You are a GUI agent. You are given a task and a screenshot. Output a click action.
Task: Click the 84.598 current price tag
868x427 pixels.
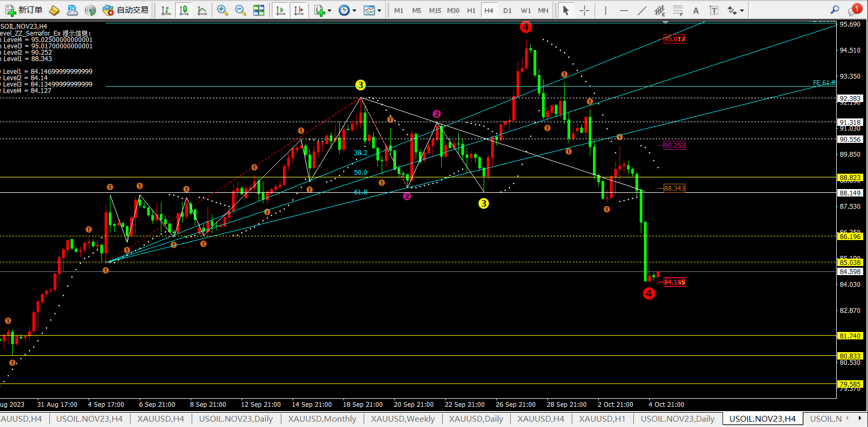click(850, 271)
